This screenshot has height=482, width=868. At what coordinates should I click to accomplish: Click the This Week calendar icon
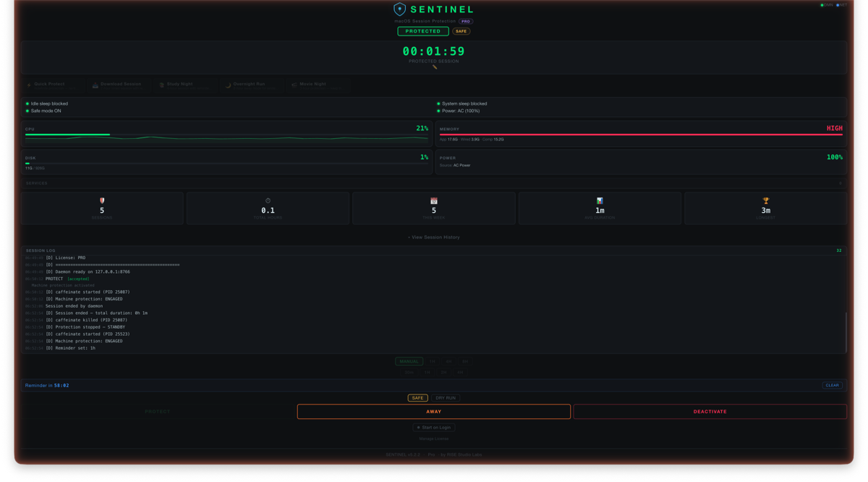[434, 200]
